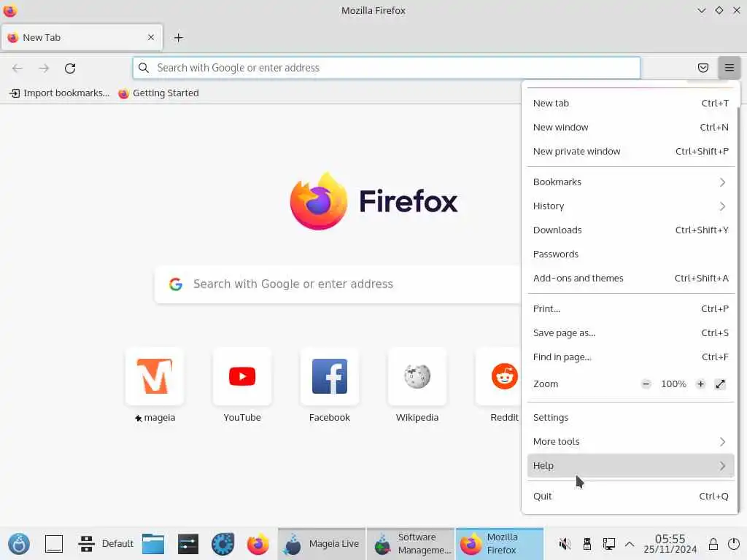The width and height of the screenshot is (747, 560).
Task: Select Find in page...
Action: 630,357
